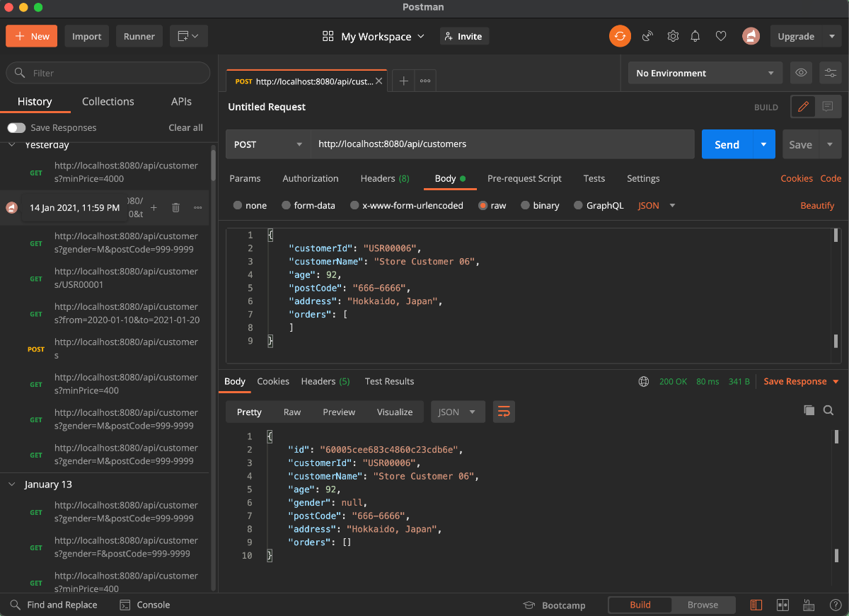Open the Bootcamp lessons
This screenshot has width=849, height=616.
click(x=554, y=605)
